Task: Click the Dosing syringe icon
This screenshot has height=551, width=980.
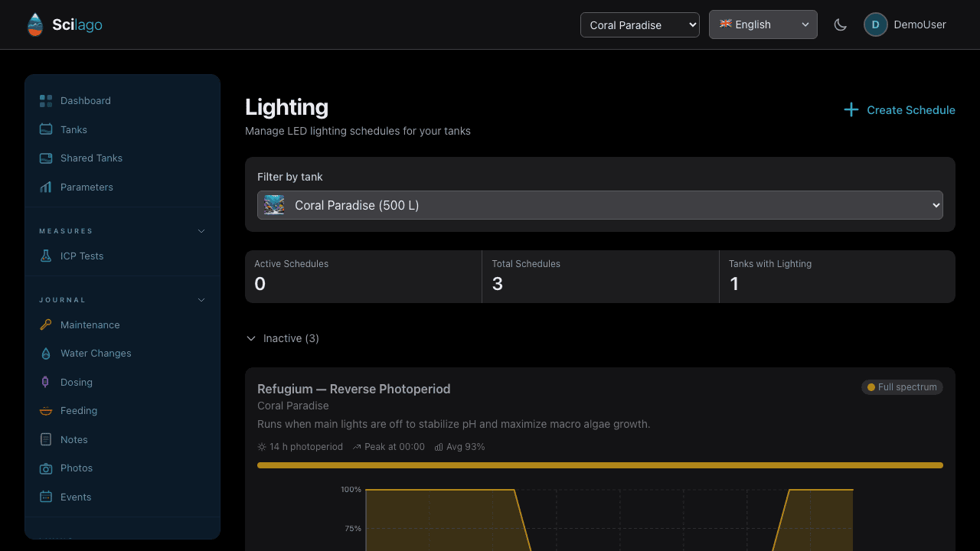Action: pos(46,382)
